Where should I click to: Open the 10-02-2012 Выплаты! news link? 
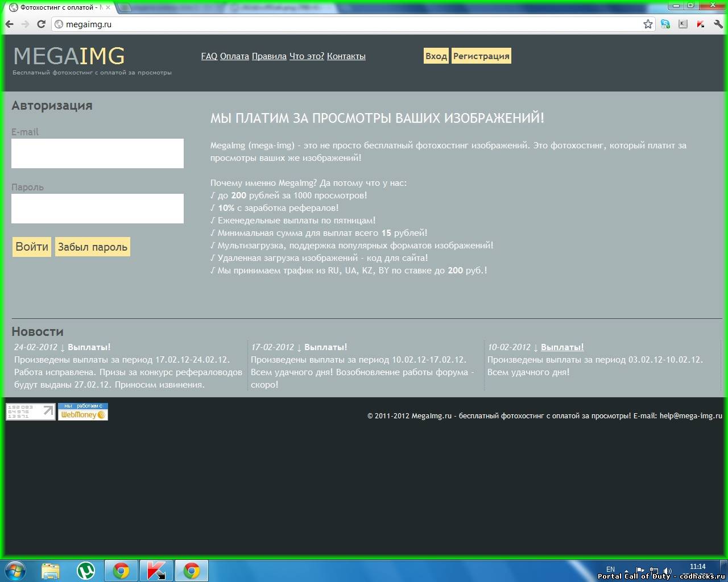(x=562, y=347)
